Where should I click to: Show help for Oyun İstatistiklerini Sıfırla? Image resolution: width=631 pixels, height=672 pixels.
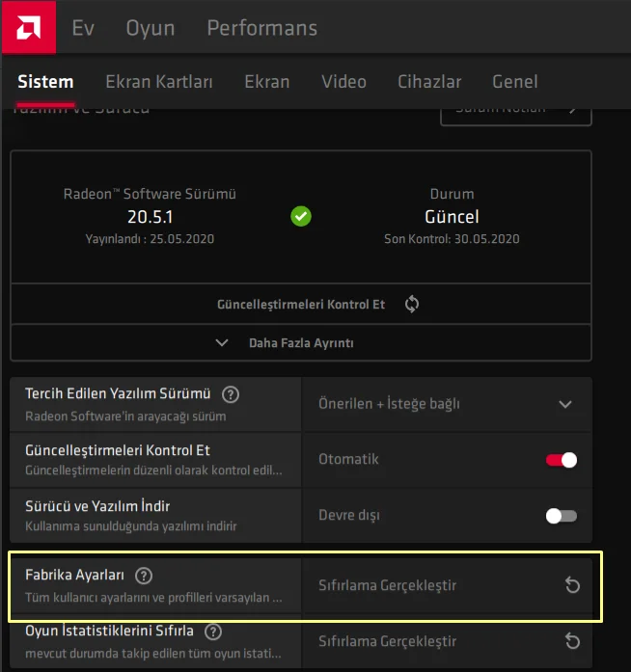point(213,632)
